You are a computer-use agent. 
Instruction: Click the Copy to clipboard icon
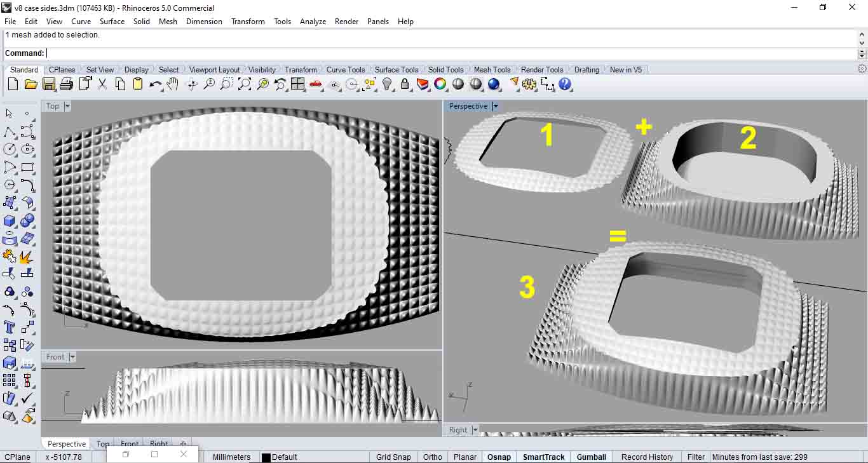click(120, 84)
